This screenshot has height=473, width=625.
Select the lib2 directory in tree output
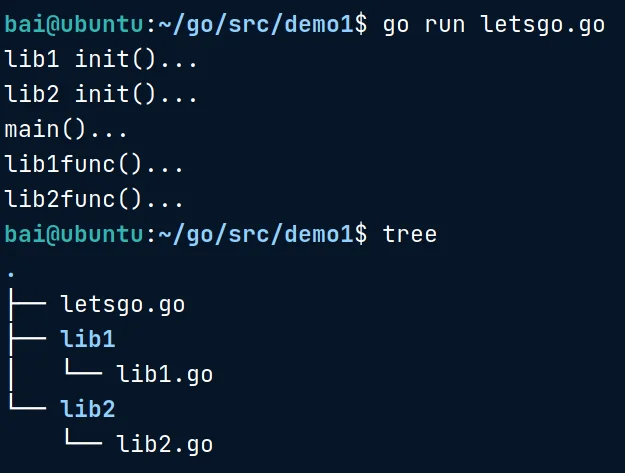tap(88, 409)
